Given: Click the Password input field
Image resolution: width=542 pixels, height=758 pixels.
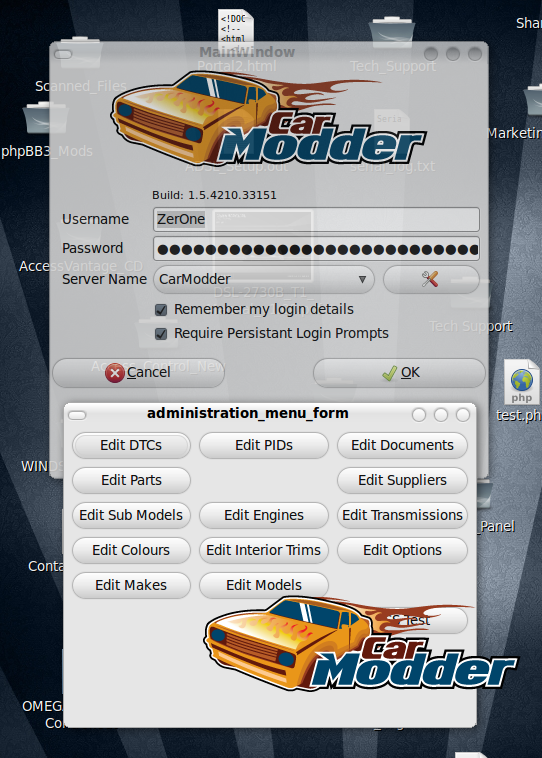Looking at the screenshot, I should click(316, 249).
